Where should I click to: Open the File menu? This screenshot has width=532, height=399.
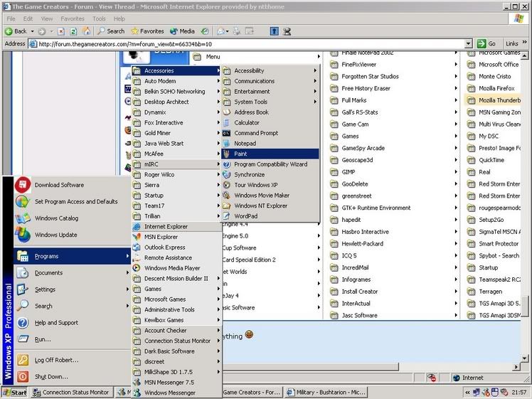point(11,18)
